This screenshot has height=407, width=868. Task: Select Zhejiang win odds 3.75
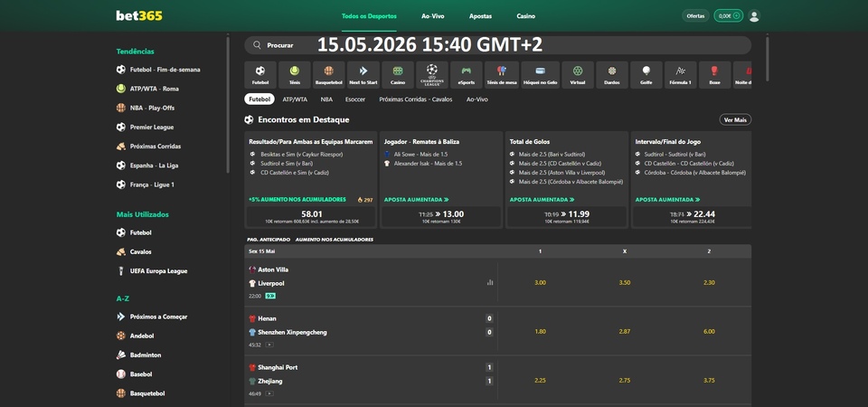point(709,381)
